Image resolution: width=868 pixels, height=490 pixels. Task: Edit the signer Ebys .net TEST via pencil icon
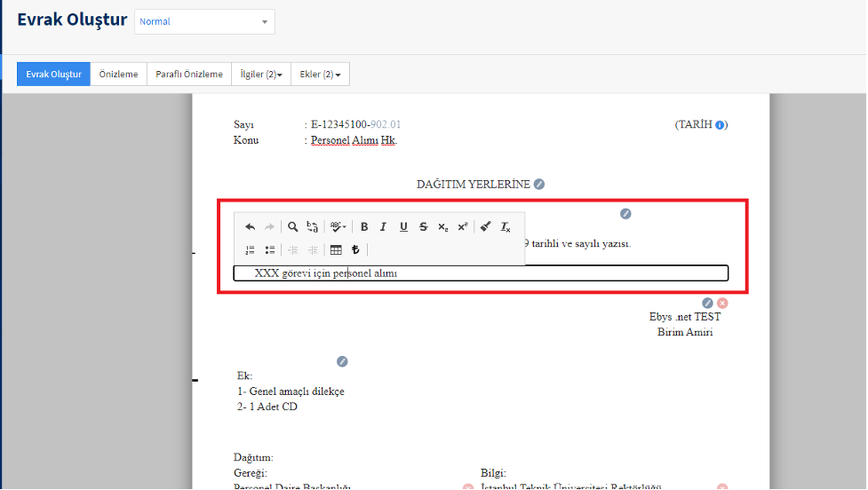tap(707, 303)
